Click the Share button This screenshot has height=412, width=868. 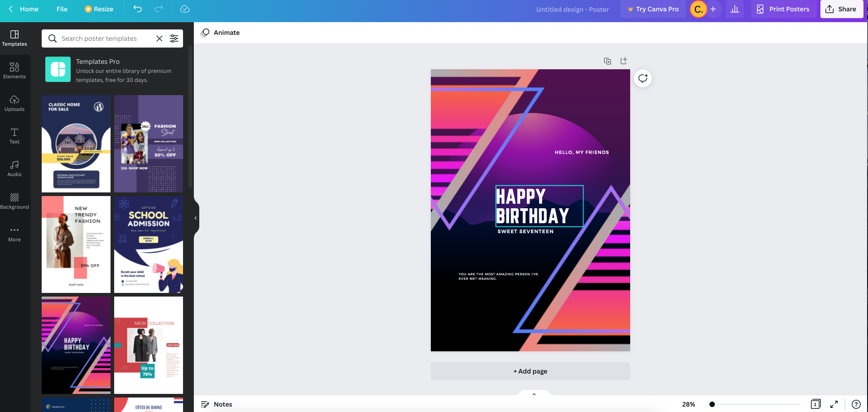pos(841,9)
